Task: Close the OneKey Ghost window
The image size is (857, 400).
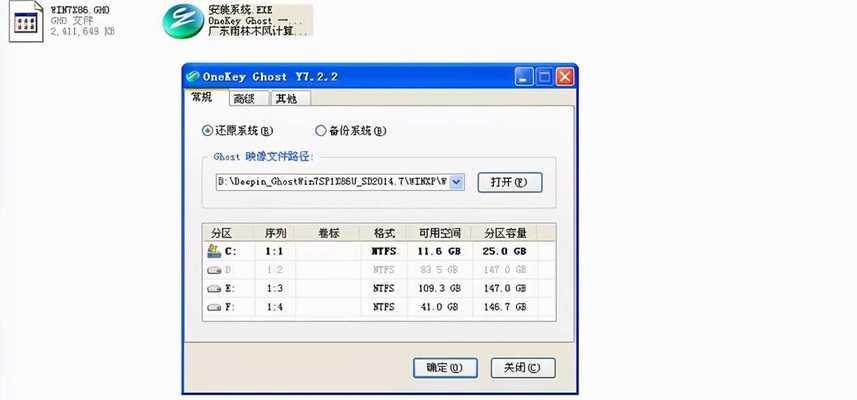Action: tap(565, 77)
